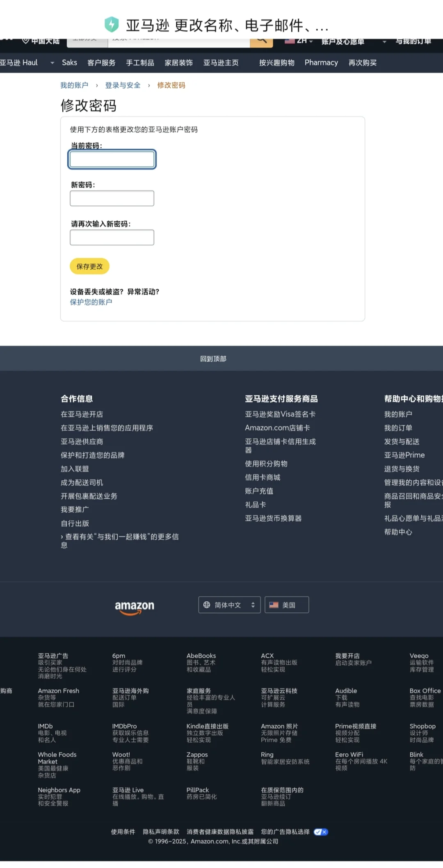Open the 美国 country selector

287,605
